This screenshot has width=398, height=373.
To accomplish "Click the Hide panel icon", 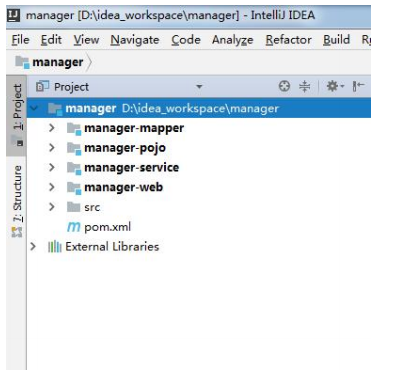I will pyautogui.click(x=358, y=86).
